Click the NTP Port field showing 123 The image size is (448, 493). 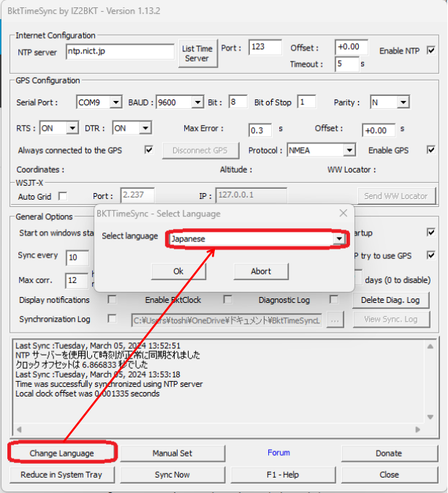[x=265, y=47]
